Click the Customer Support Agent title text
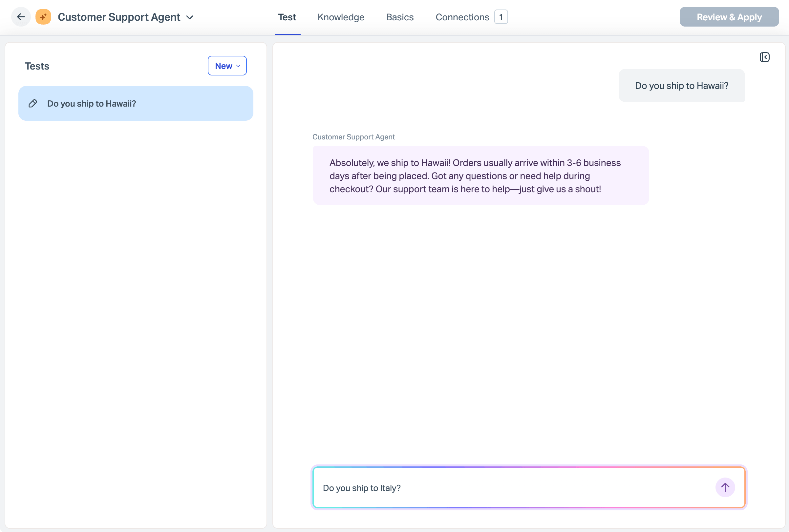This screenshot has width=789, height=532. (119, 17)
